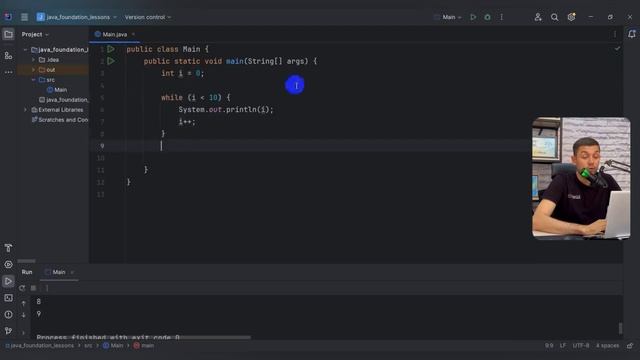The height and width of the screenshot is (360, 640).
Task: Click inspections checkmark widget in editor
Action: (617, 49)
